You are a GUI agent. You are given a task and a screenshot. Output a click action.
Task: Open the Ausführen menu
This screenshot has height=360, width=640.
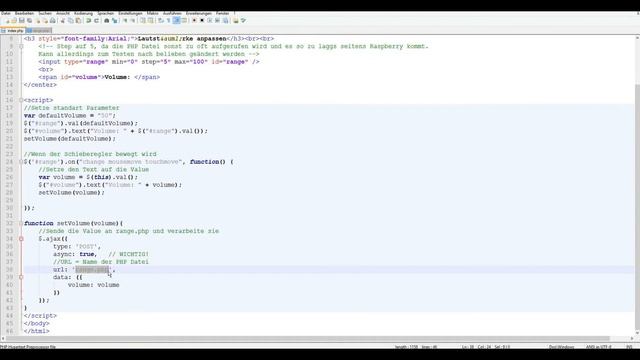click(x=172, y=13)
